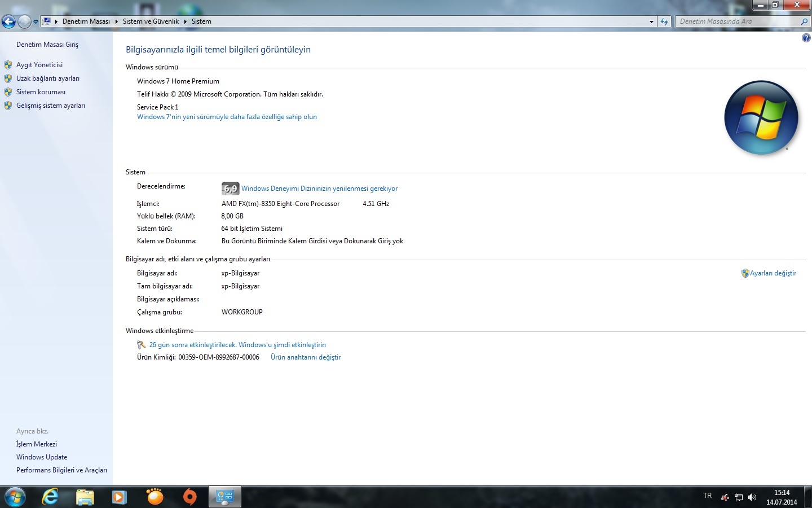Viewport: 812px width, 508px height.
Task: Click the 26 gün sonra etkinleştirilecek activation link
Action: tap(237, 345)
